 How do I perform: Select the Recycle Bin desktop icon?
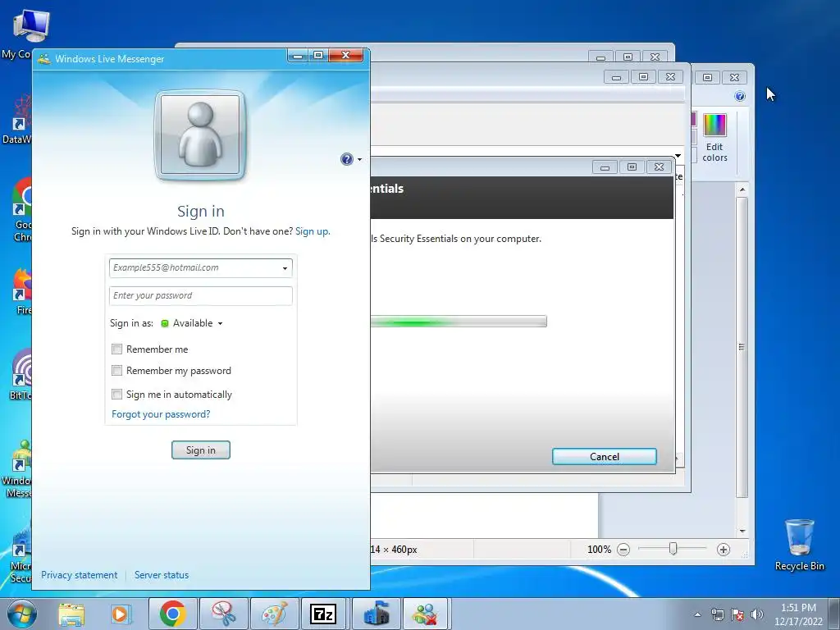coord(799,545)
